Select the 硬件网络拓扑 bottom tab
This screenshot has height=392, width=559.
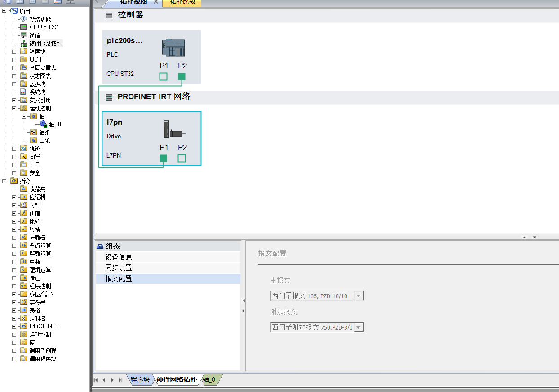[x=177, y=379]
